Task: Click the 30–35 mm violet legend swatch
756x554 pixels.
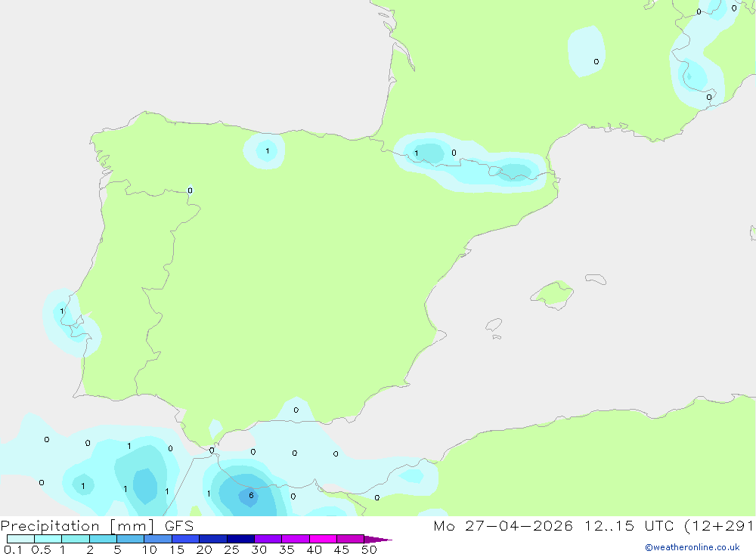Action: [268, 539]
